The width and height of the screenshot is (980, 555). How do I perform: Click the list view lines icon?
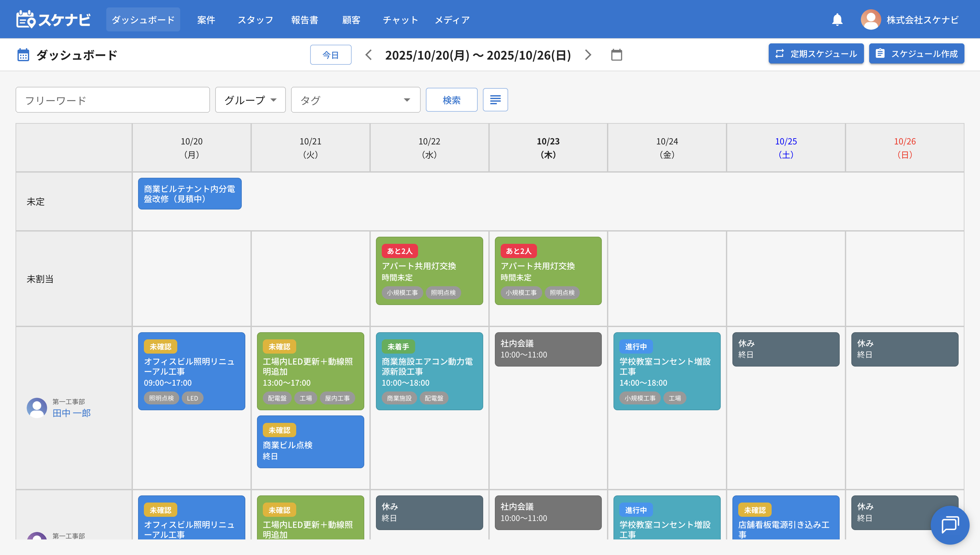[495, 100]
